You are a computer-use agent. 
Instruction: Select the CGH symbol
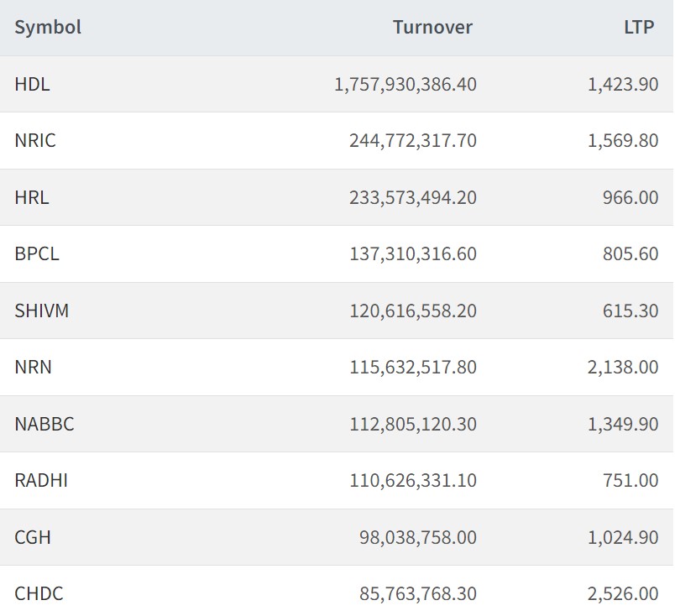click(x=33, y=537)
